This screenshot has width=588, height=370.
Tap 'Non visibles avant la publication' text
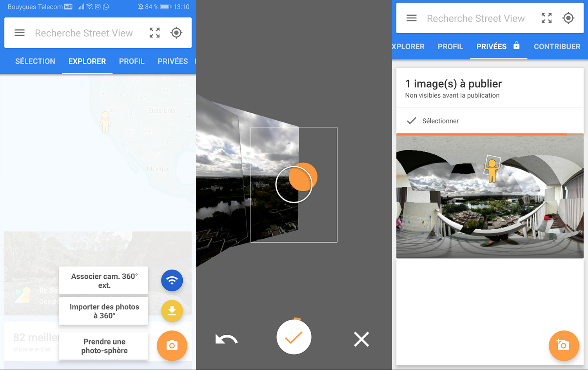452,95
